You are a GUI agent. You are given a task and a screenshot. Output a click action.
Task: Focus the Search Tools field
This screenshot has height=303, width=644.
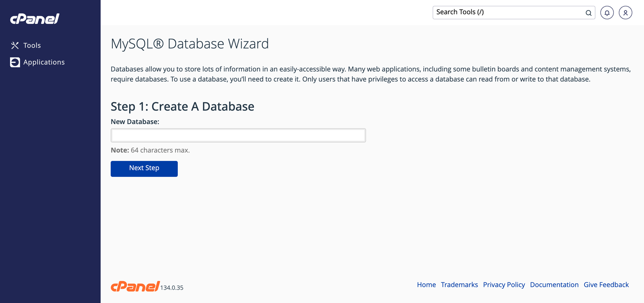pyautogui.click(x=514, y=13)
